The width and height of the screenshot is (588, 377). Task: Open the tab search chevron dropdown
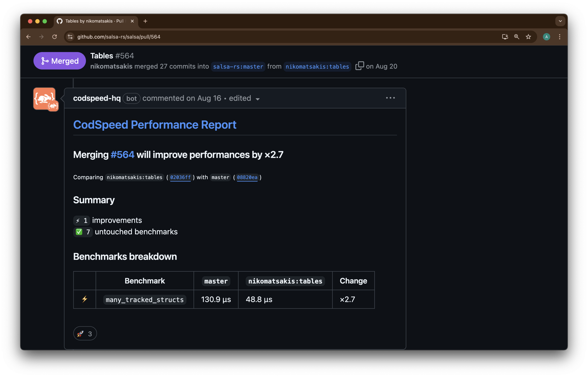(x=560, y=21)
